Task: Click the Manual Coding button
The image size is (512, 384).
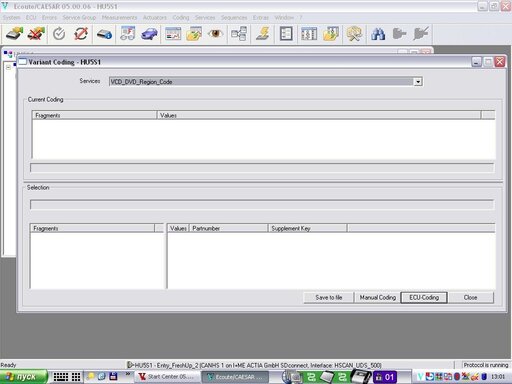Action: (378, 297)
